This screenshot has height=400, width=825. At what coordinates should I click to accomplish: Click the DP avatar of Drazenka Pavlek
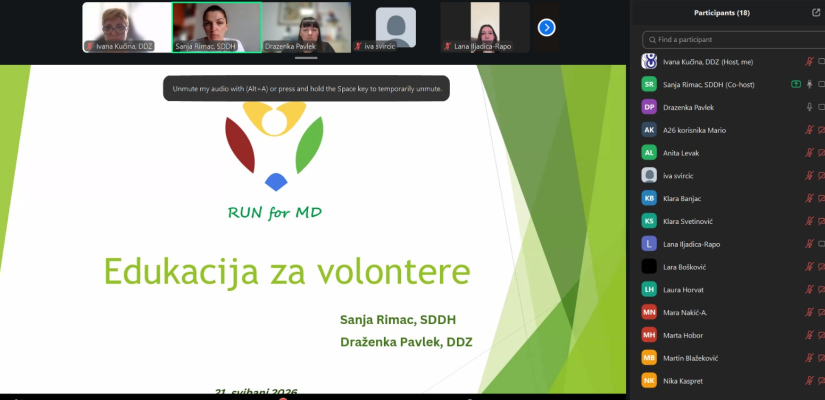coord(649,107)
